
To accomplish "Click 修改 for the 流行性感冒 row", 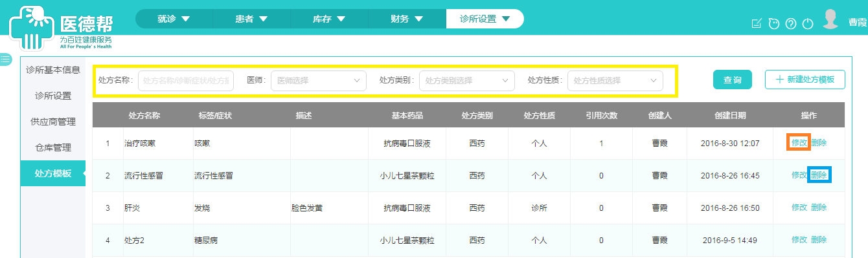I will 799,175.
